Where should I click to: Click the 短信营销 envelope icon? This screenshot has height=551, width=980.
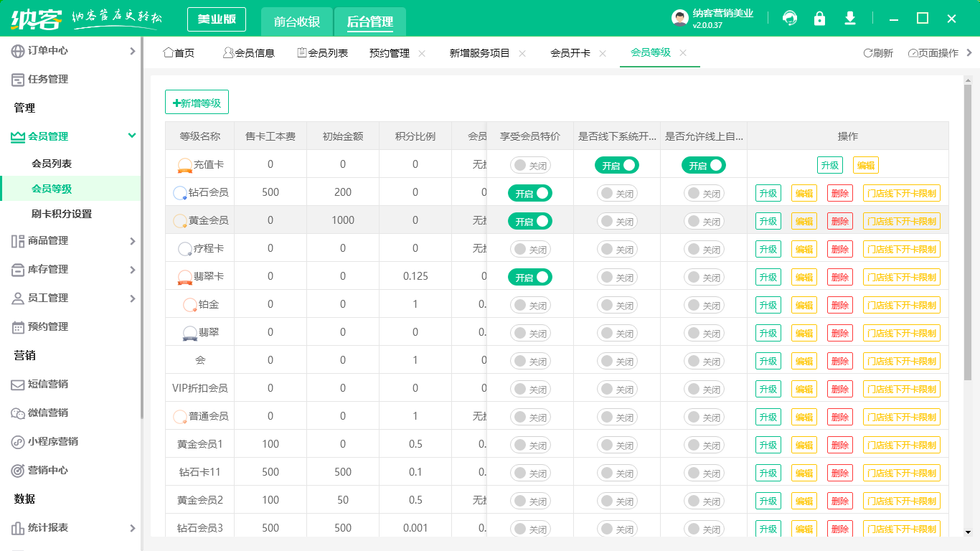(x=18, y=385)
